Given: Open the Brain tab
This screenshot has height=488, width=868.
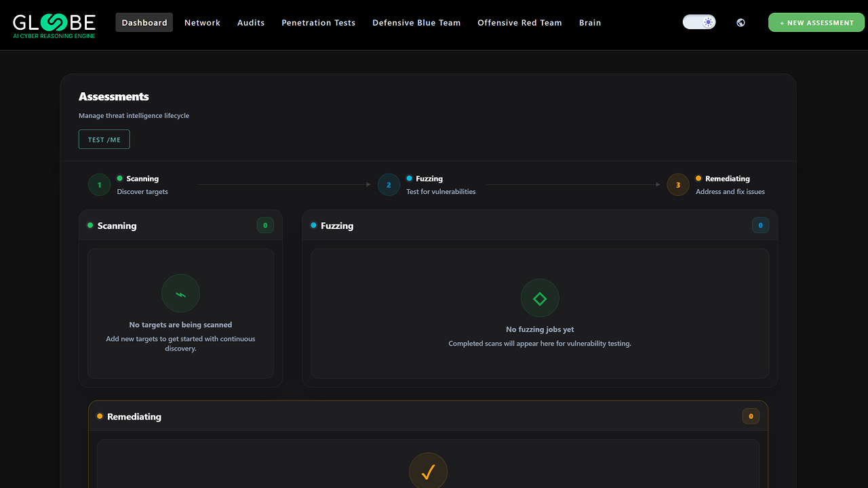Looking at the screenshot, I should (590, 22).
